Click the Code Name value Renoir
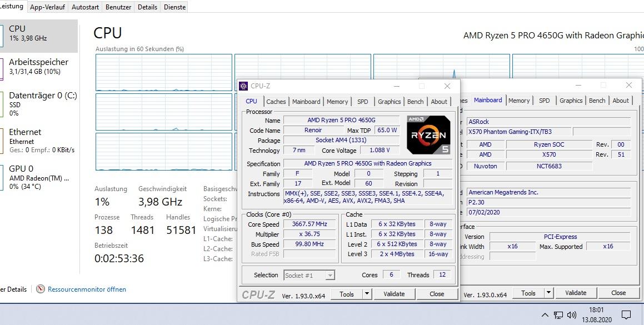Viewport: 644px width, 325px height. [313, 130]
